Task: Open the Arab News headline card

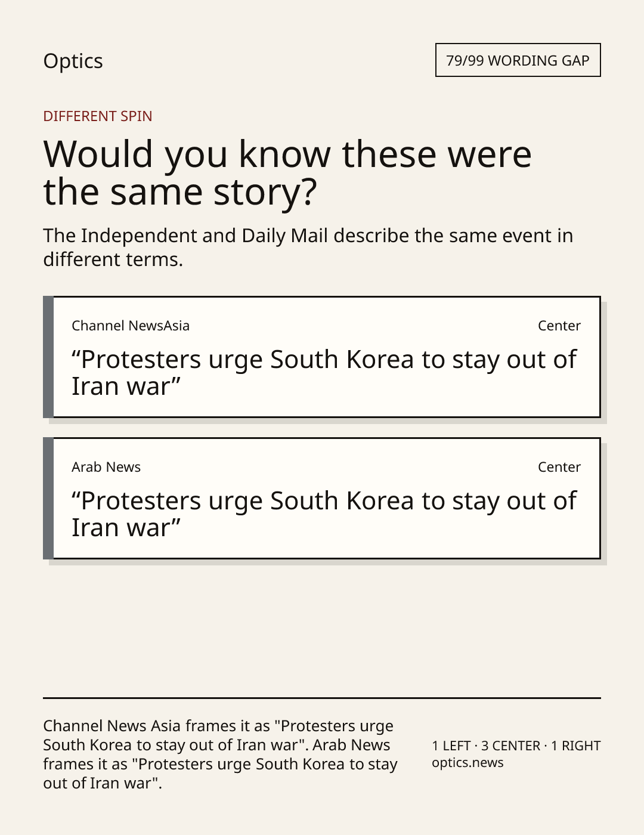Action: point(322,498)
